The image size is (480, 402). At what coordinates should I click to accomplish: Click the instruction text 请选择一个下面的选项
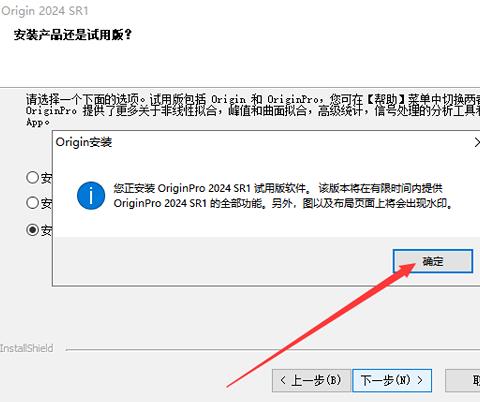click(85, 99)
